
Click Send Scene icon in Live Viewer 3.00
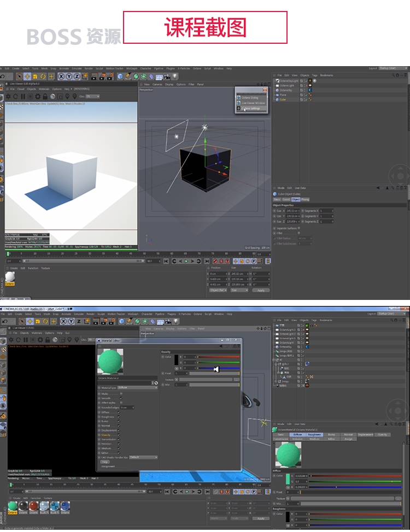point(9,96)
